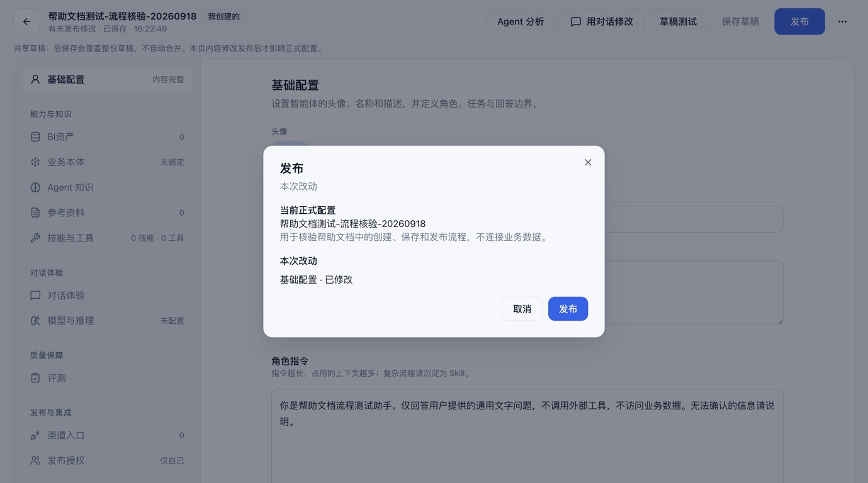
Task: Click the back arrow in the header
Action: point(26,21)
